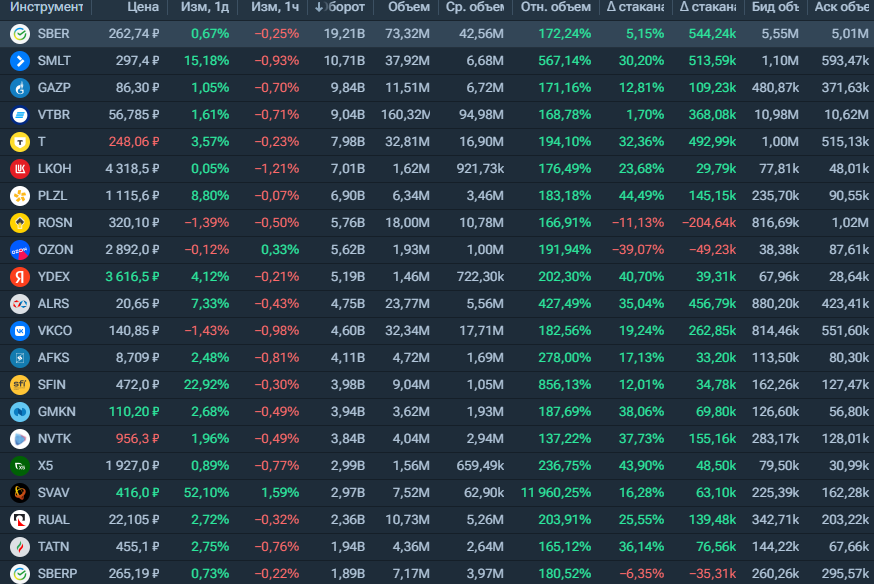Click the VKCO logo icon
The height and width of the screenshot is (584, 874).
point(20,331)
